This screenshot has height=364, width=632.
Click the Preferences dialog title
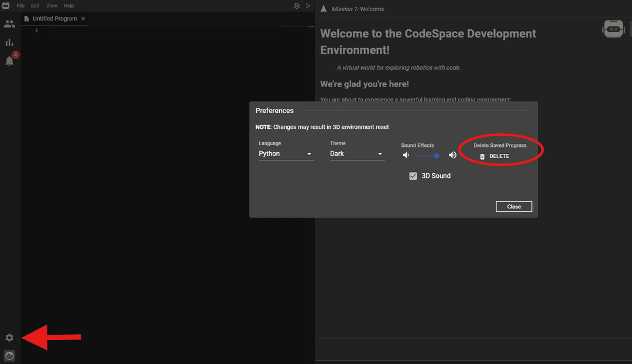[x=274, y=111]
